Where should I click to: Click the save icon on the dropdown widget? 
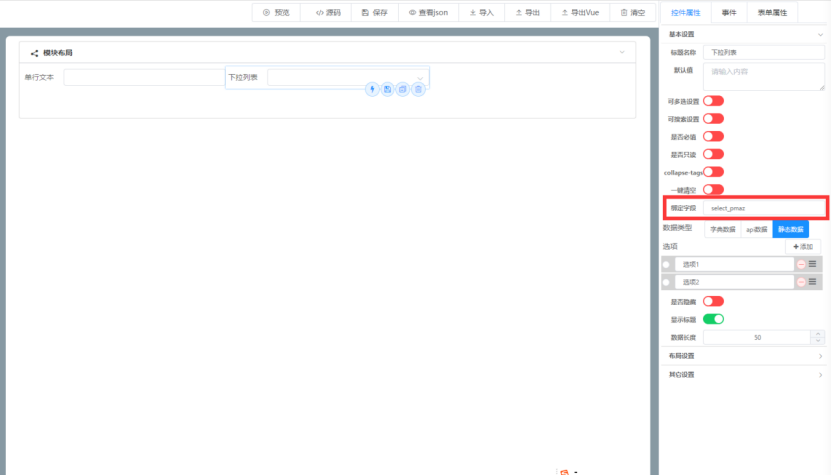click(x=388, y=89)
